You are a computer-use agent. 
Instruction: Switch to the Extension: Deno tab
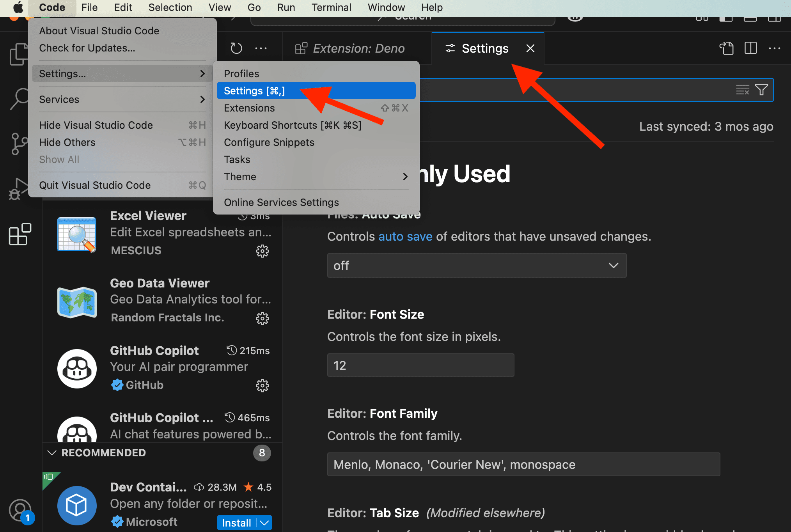click(x=359, y=48)
